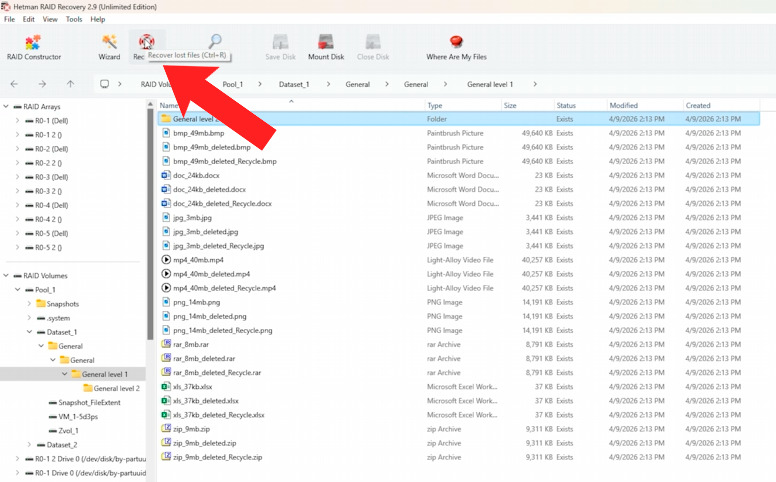
Task: Expand the Snapshots folder node
Action: pyautogui.click(x=29, y=304)
